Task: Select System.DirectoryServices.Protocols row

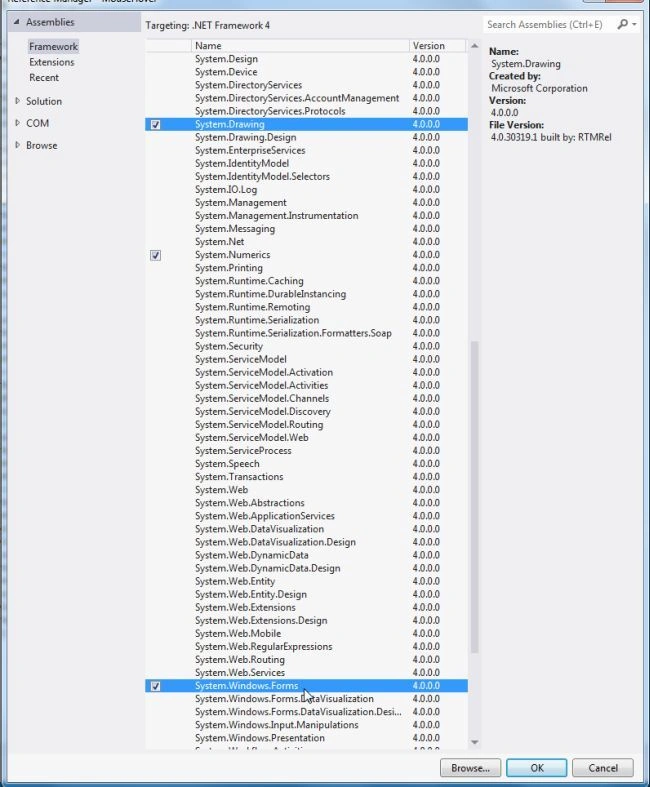Action: pos(306,111)
